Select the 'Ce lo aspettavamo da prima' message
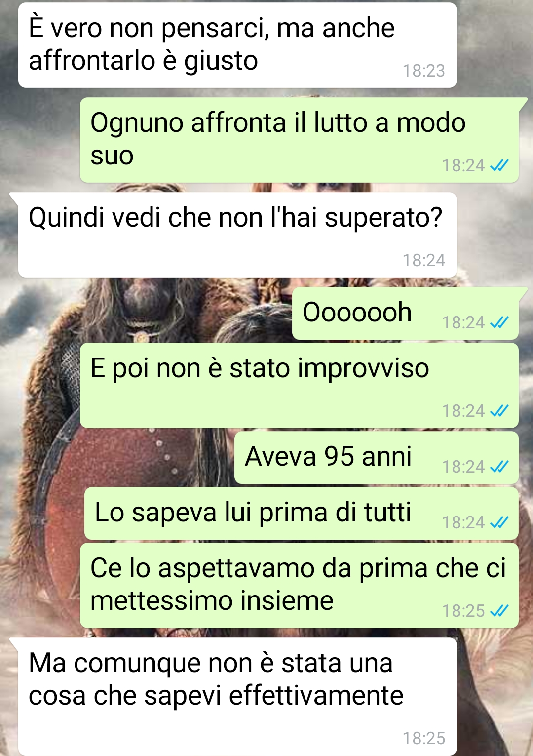533x756 pixels. coord(299,586)
